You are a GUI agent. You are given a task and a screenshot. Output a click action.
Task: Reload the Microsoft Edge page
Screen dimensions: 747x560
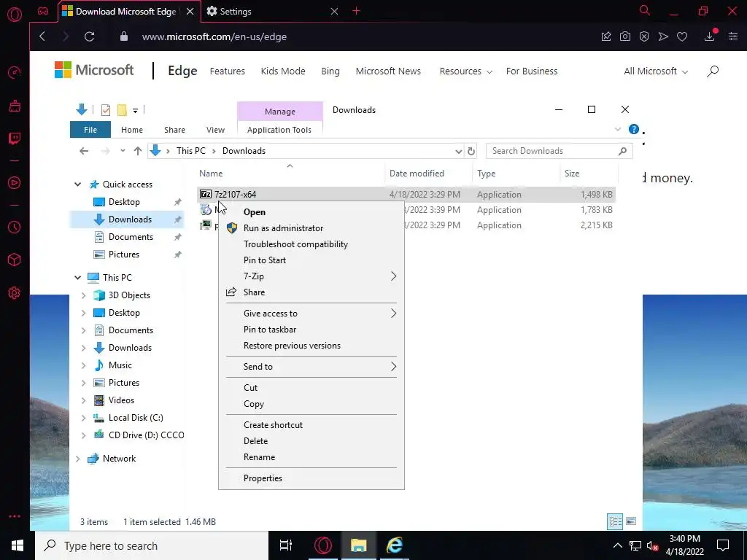89,36
